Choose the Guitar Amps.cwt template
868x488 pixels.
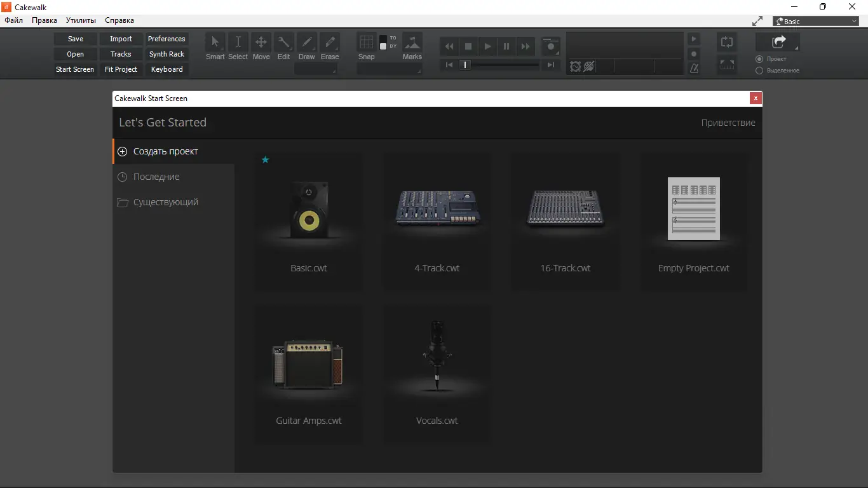[309, 375]
